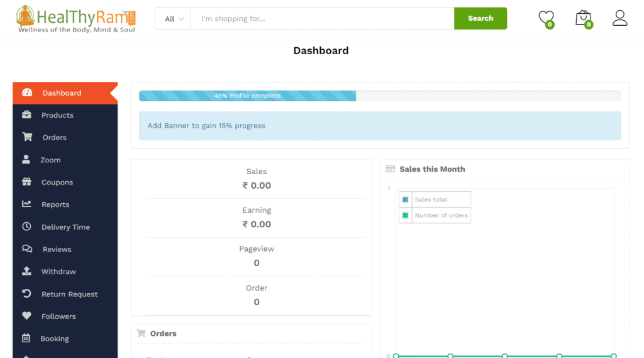Screen dimensions: 644x358
Task: Toggle the Number of orders legend swatch
Action: point(406,215)
